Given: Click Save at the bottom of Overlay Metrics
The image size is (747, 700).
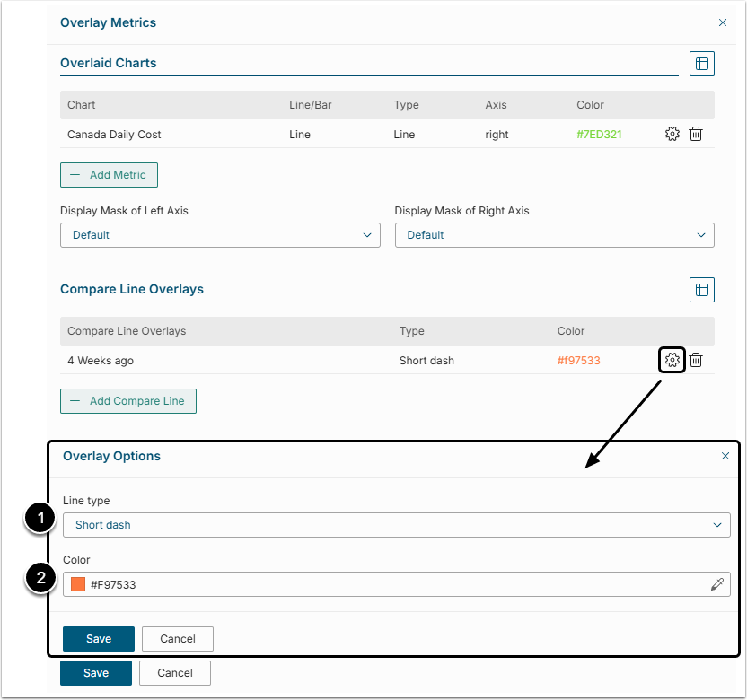Looking at the screenshot, I should 96,673.
